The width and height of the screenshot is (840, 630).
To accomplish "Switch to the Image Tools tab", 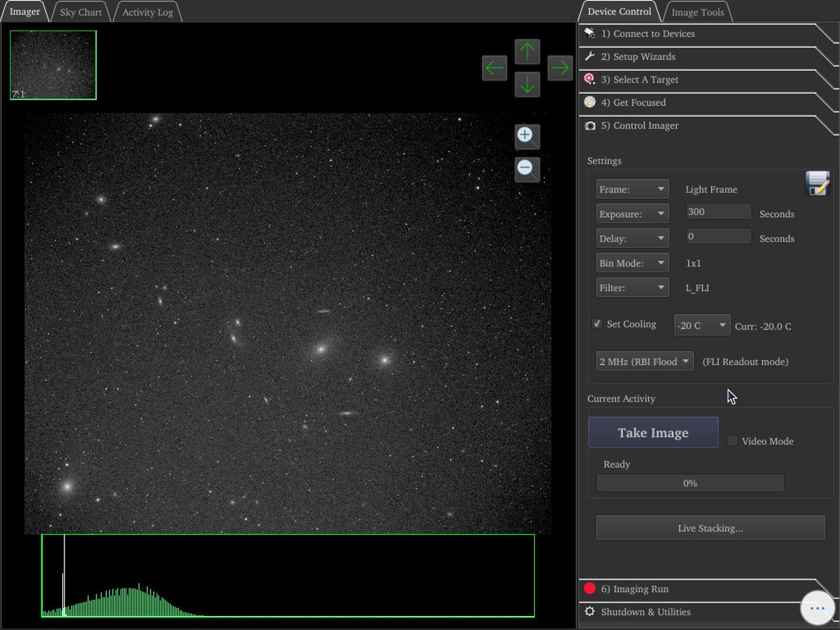I will coord(697,12).
